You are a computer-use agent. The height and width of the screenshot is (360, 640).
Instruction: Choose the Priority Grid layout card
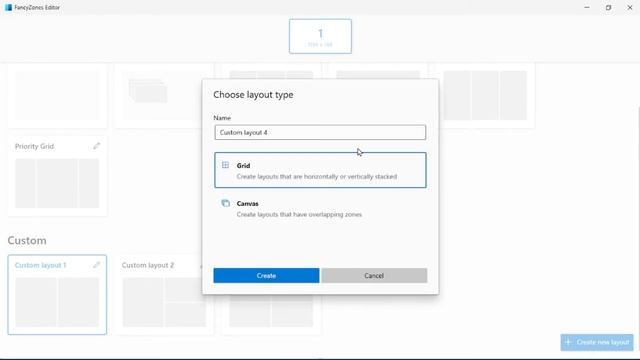tap(58, 176)
